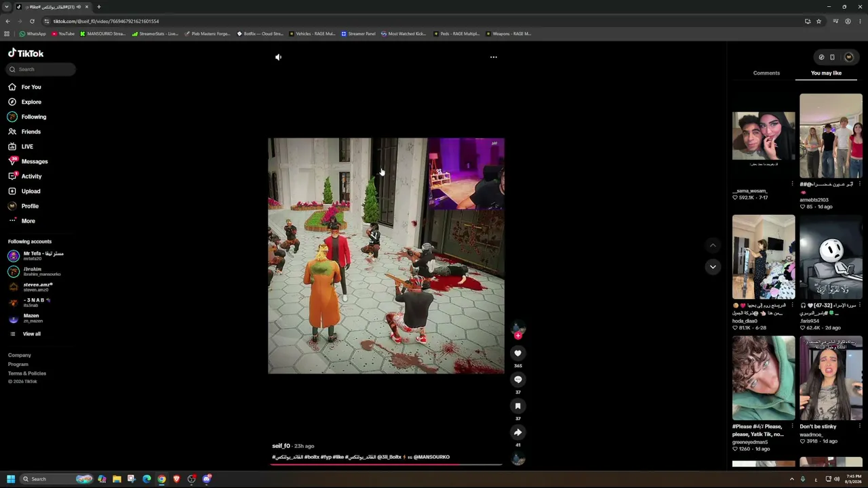868x488 pixels.
Task: Open the @MANSOURKO mention in caption
Action: pos(431,457)
